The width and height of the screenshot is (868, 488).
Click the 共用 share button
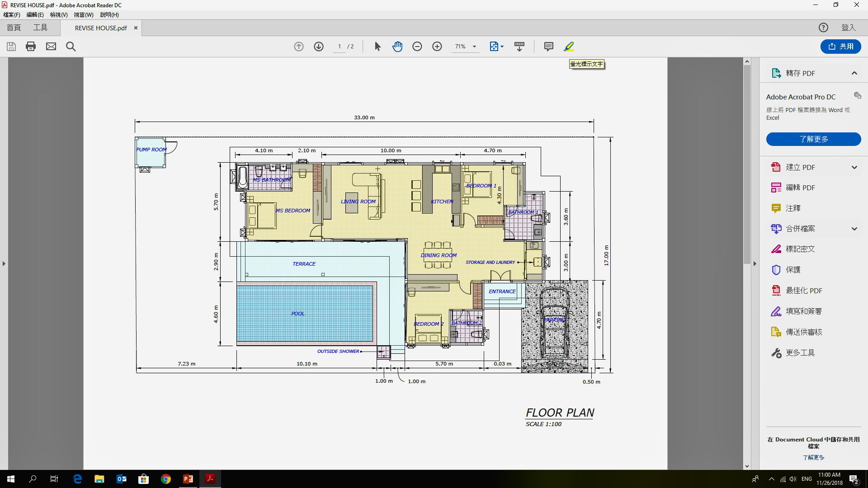tap(840, 47)
